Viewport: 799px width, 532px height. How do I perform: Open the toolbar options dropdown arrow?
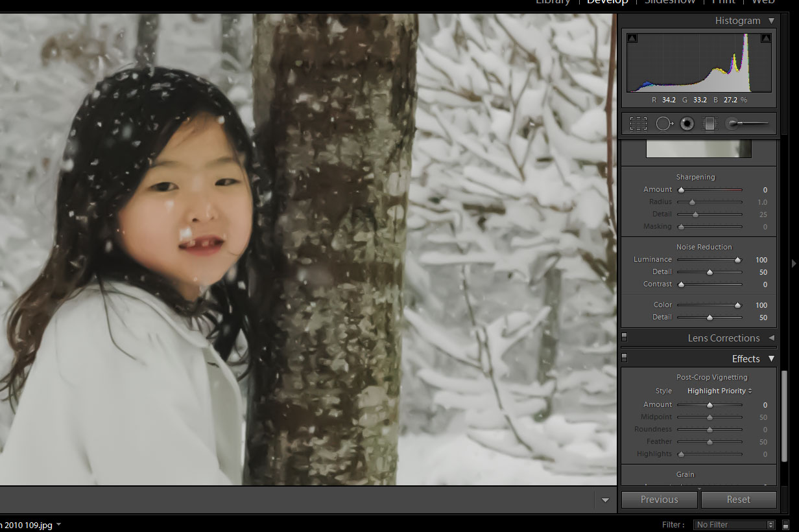coord(605,500)
